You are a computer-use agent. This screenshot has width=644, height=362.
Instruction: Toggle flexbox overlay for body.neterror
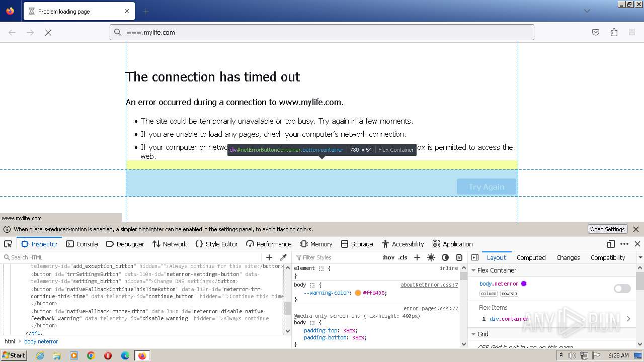622,289
